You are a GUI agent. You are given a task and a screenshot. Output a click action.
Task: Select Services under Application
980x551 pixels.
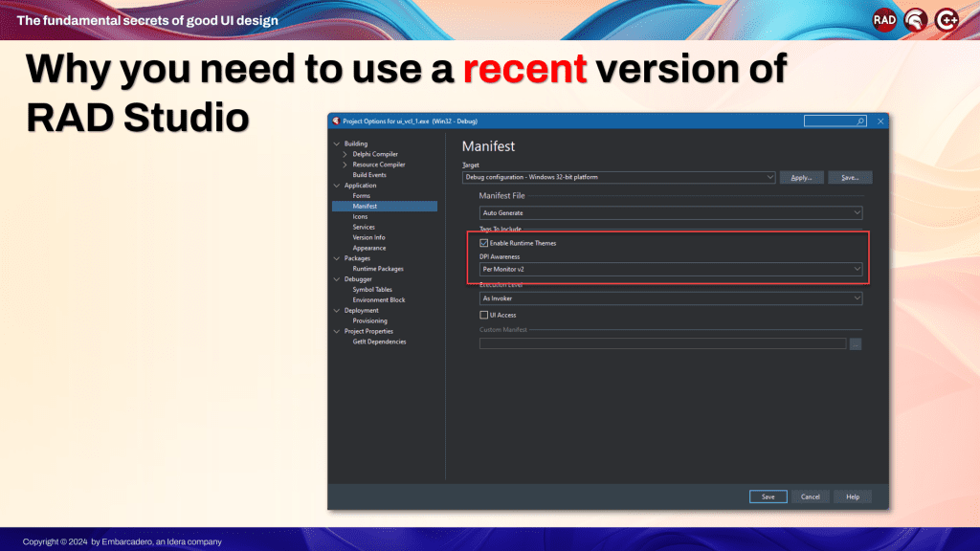click(364, 228)
